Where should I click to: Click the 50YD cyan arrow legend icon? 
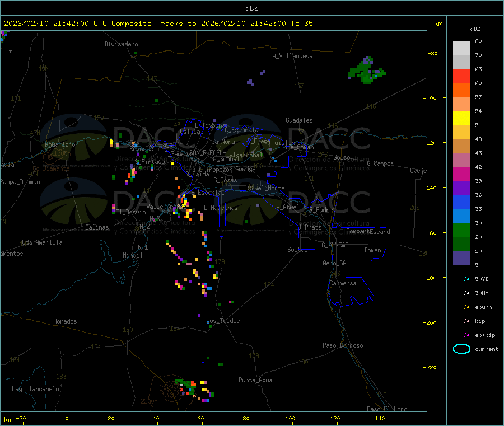(x=461, y=279)
